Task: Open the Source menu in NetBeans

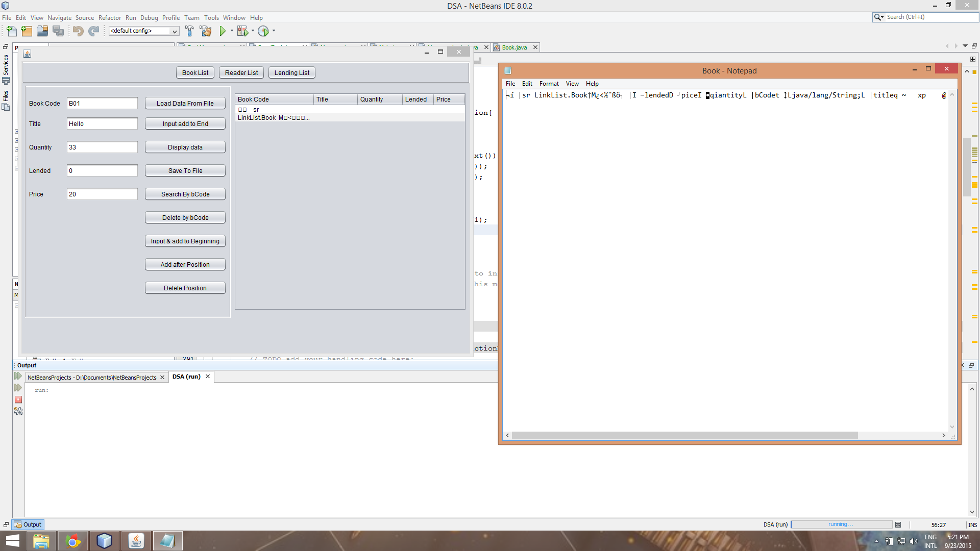Action: pos(85,17)
